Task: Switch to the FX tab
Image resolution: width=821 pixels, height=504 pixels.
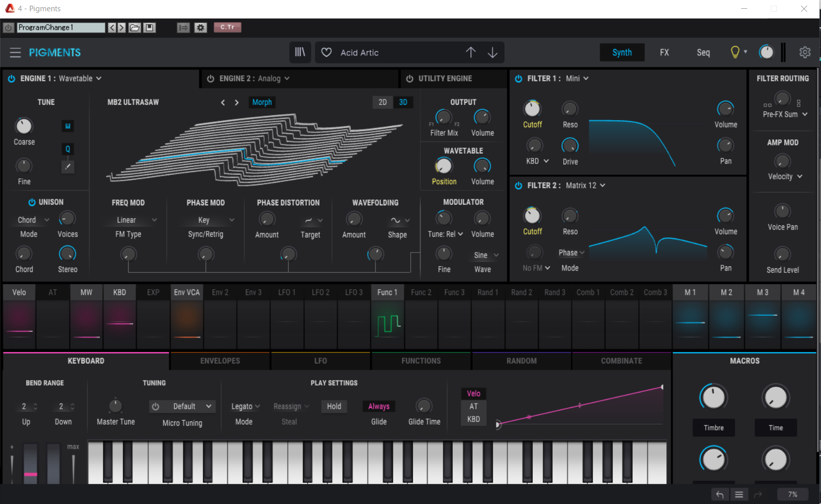Action: (x=664, y=52)
